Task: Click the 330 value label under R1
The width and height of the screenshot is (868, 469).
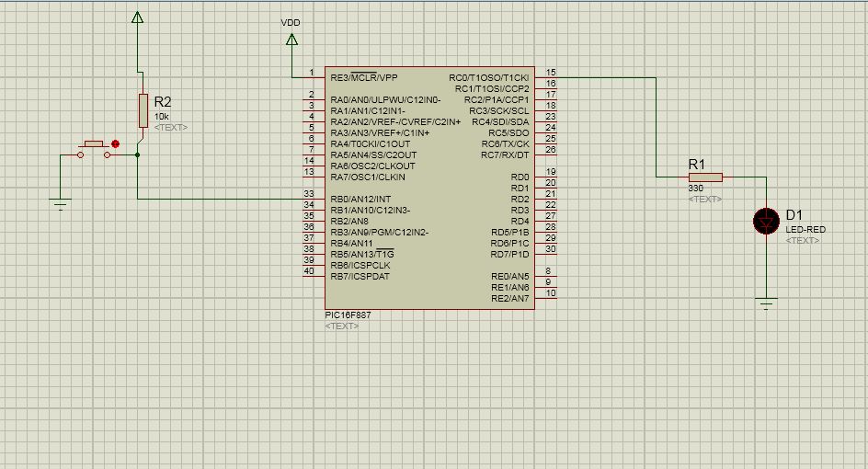Action: coord(696,189)
